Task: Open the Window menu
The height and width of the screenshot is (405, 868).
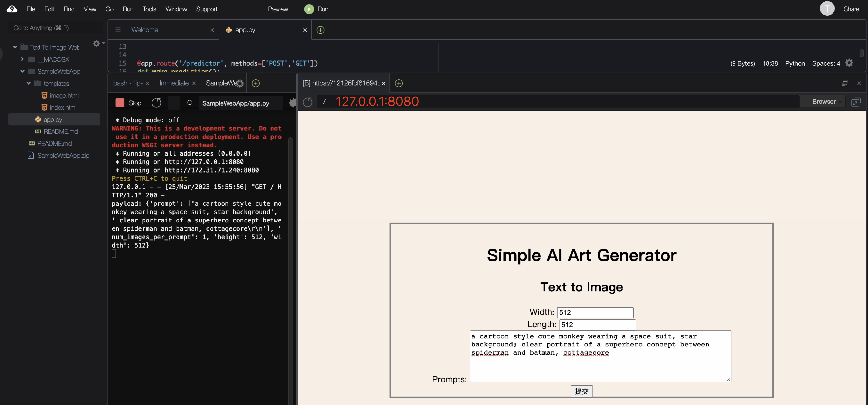Action: point(176,9)
